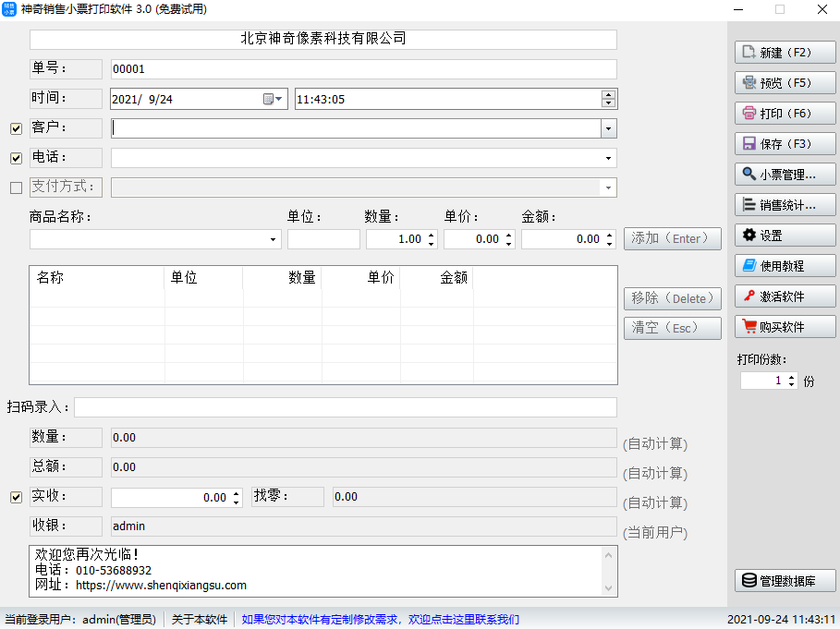Expand the 商品名称 dropdown arrow
Screen dimensions: 840x629
(x=273, y=239)
